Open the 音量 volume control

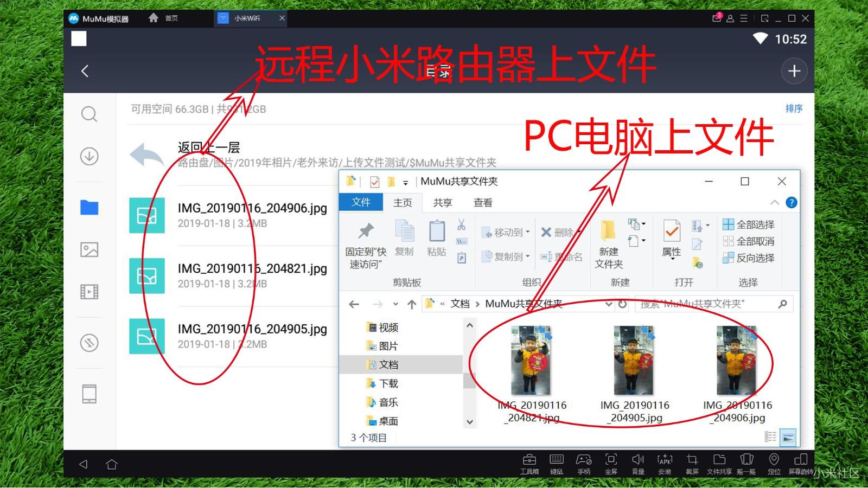[638, 464]
